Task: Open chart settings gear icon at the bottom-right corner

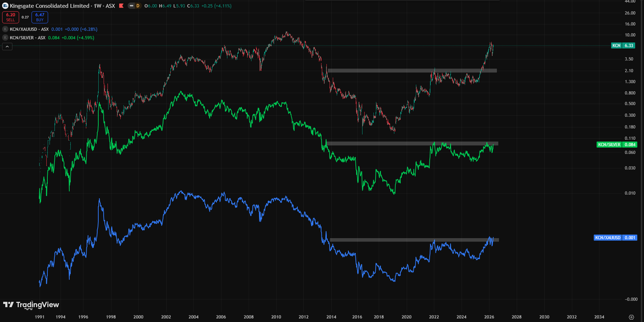Action: [631, 317]
